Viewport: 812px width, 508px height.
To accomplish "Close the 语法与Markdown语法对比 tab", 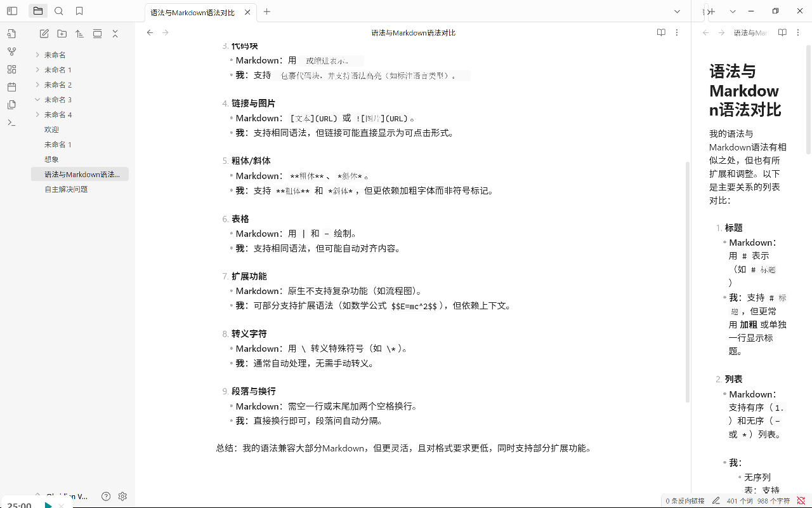I will pyautogui.click(x=247, y=12).
